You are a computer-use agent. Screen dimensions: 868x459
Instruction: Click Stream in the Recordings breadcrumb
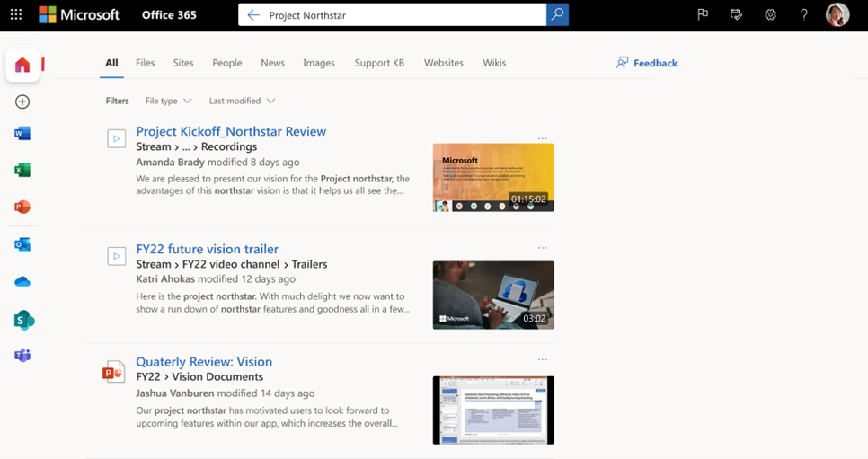click(x=154, y=146)
